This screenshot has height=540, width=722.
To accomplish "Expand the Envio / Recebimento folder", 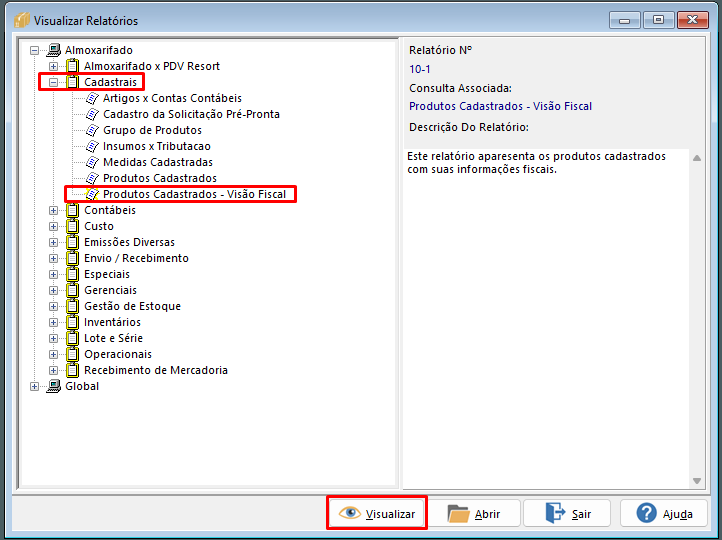I will click(53, 258).
